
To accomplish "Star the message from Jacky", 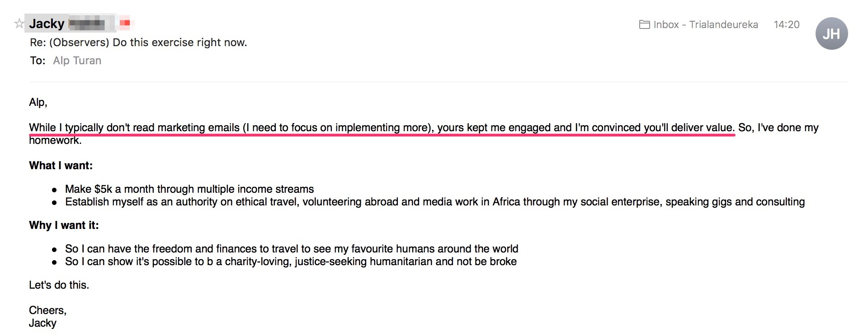I will click(19, 24).
